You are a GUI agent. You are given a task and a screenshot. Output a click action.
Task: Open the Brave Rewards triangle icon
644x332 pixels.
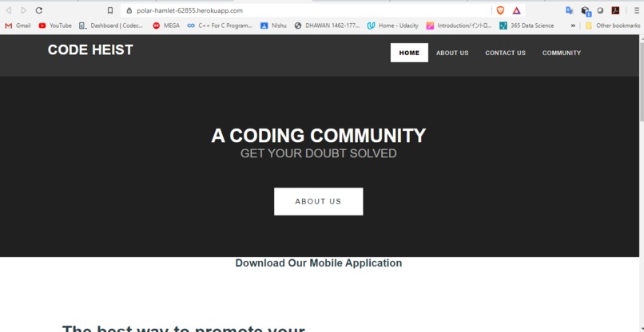[517, 10]
